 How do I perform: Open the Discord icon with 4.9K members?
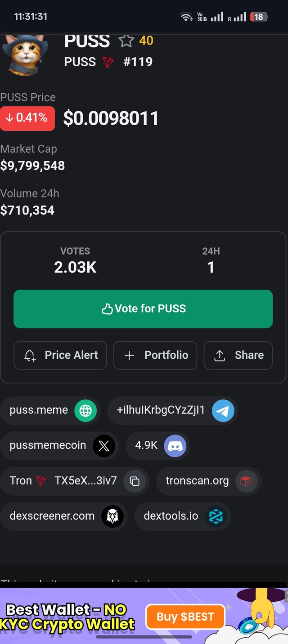(x=175, y=446)
